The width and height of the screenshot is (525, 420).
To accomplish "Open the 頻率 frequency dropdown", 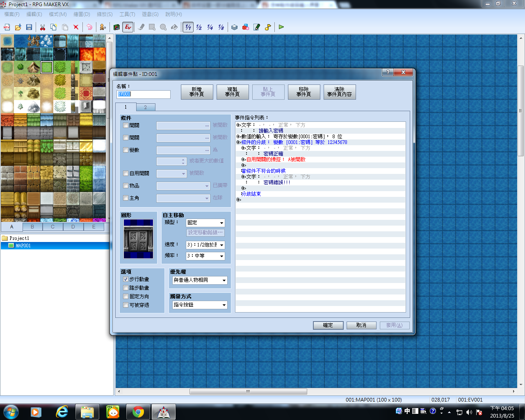I will click(205, 256).
